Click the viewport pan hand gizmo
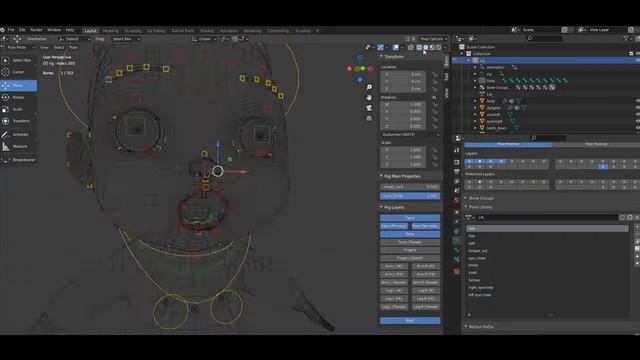The image size is (640, 360). 369,98
